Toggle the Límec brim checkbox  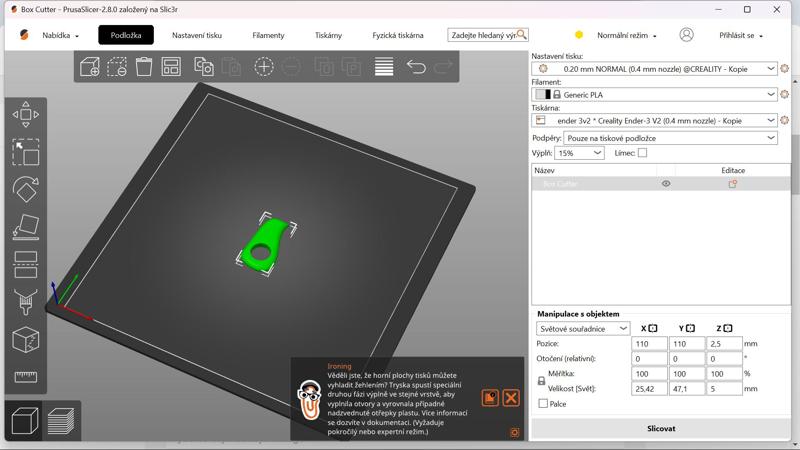coord(642,153)
